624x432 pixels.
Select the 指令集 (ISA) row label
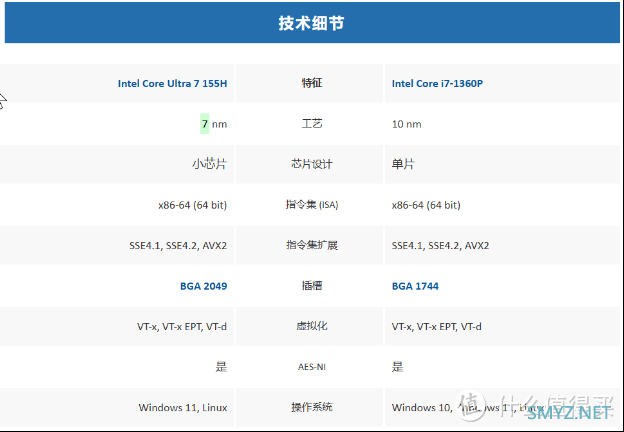click(312, 204)
